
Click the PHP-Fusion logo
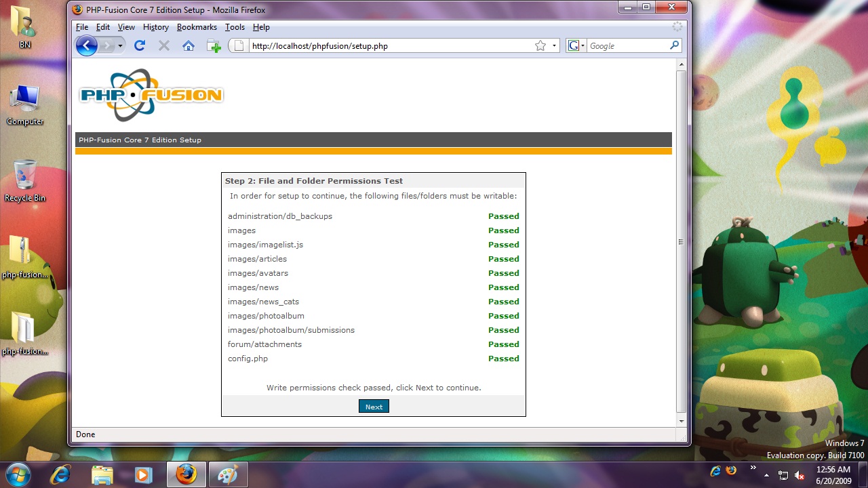[151, 95]
